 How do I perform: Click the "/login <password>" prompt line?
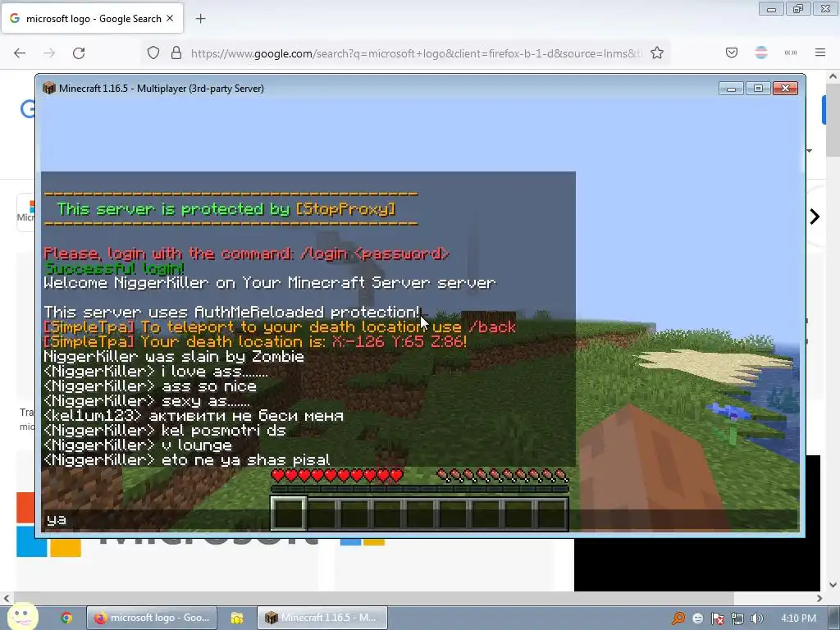247,253
